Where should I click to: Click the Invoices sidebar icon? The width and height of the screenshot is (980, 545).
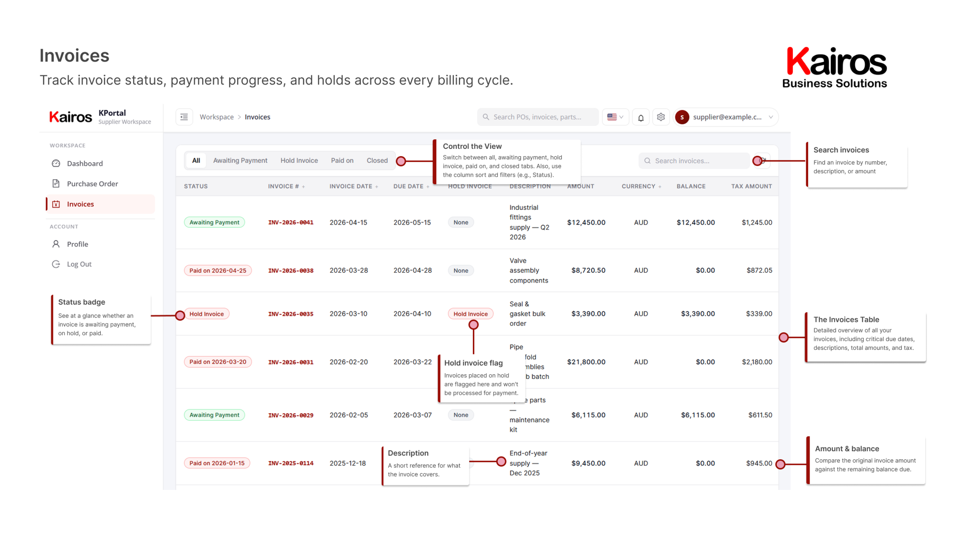(x=56, y=204)
